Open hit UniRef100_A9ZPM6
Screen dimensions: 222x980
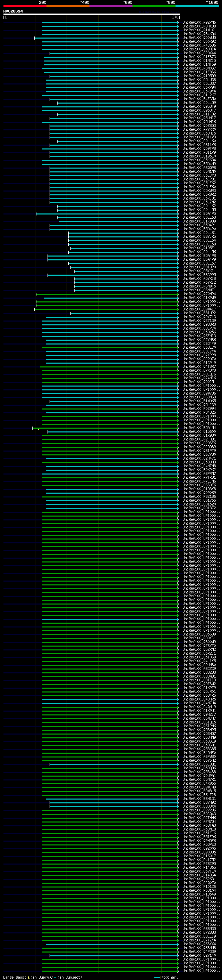pos(199,23)
